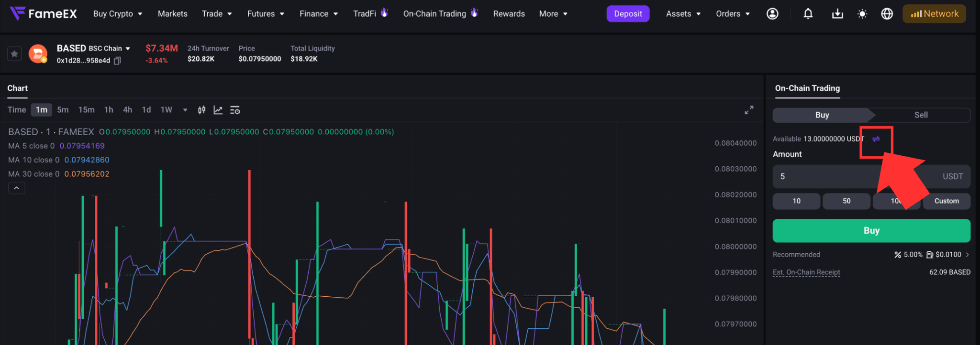Image resolution: width=980 pixels, height=345 pixels.
Task: Click the $7.34M market cap value
Action: coord(162,48)
